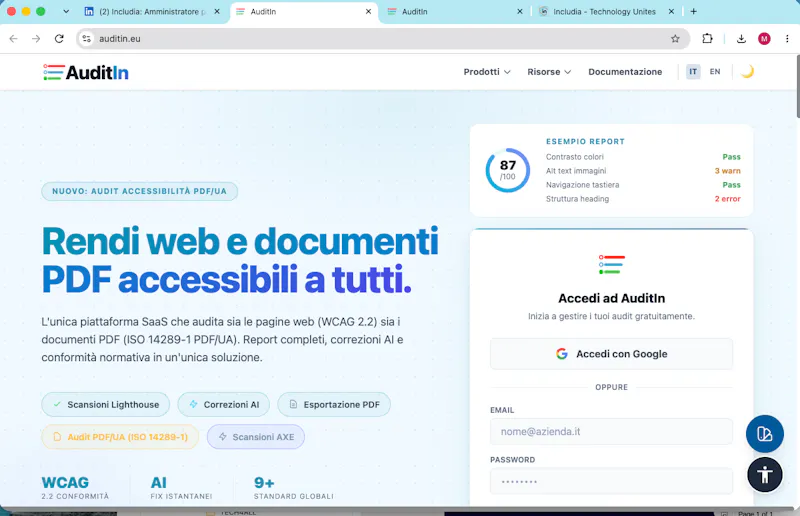Focus the Email input field
The image size is (800, 516).
point(611,431)
